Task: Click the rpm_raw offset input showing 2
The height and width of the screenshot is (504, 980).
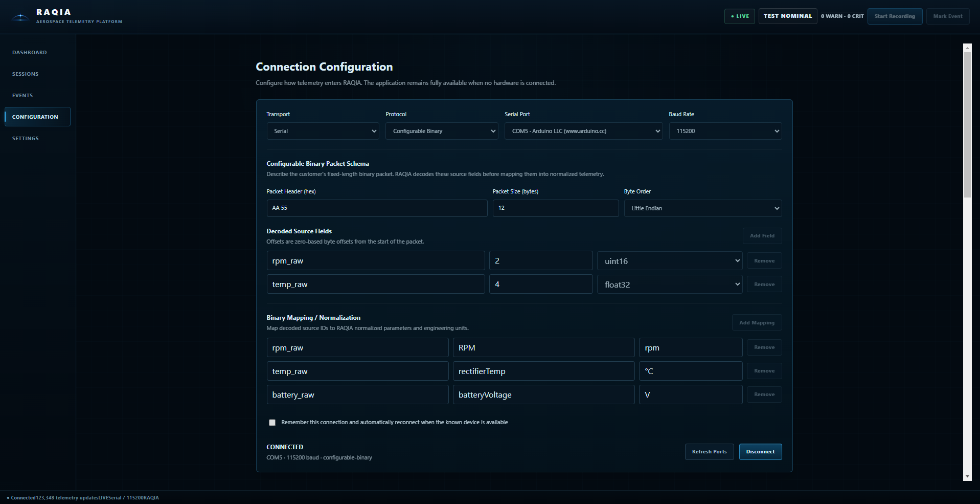Action: click(x=541, y=261)
